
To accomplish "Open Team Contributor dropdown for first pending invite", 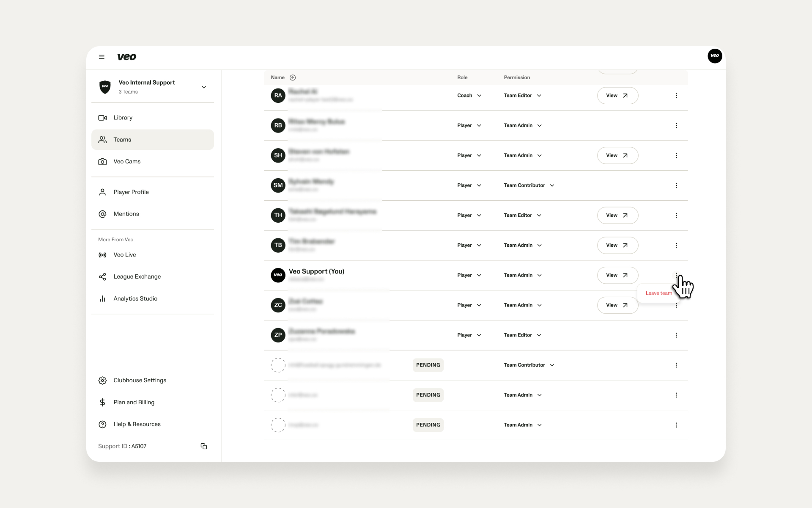I will point(529,365).
